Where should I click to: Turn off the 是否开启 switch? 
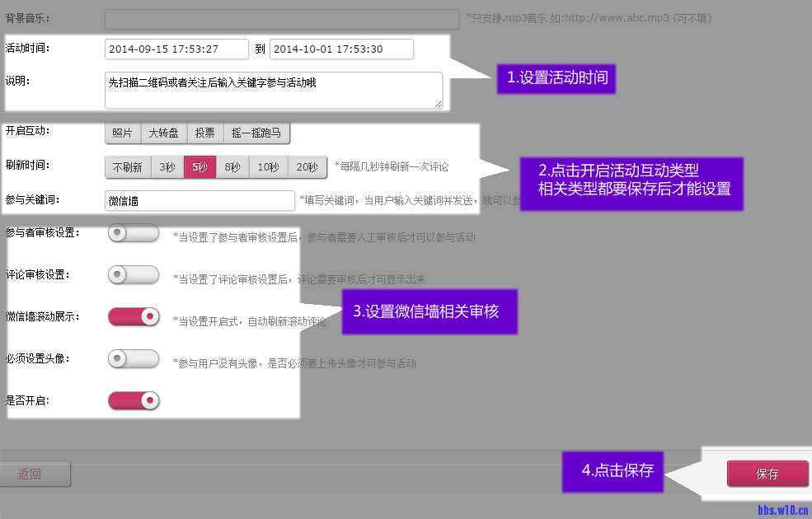pos(134,400)
